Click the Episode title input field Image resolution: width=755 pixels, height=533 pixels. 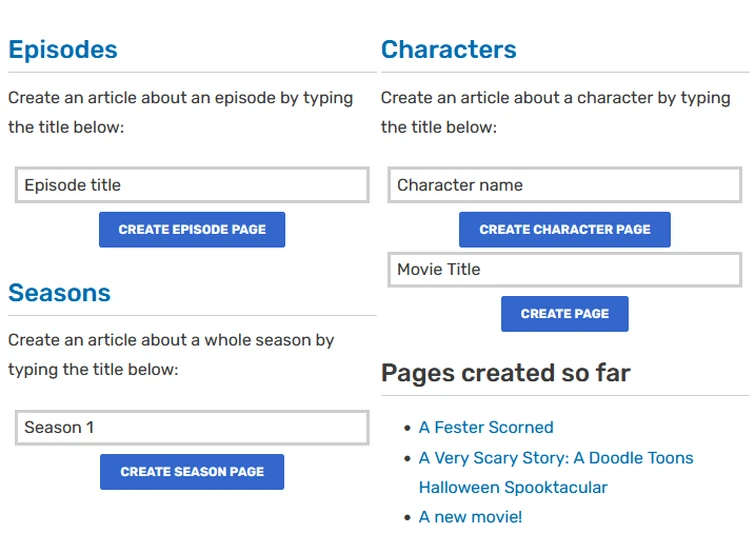pos(192,185)
